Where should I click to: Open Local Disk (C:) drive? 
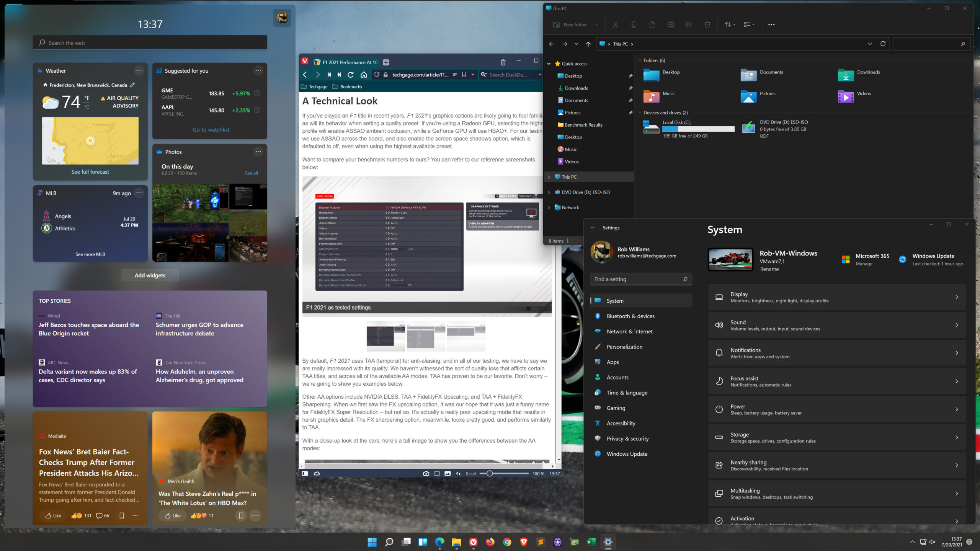pyautogui.click(x=689, y=129)
